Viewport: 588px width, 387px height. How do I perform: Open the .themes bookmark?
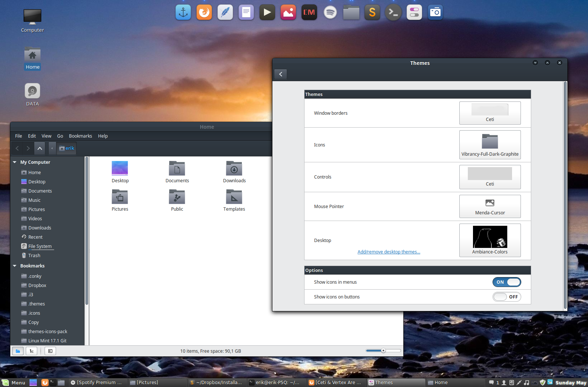pos(33,304)
